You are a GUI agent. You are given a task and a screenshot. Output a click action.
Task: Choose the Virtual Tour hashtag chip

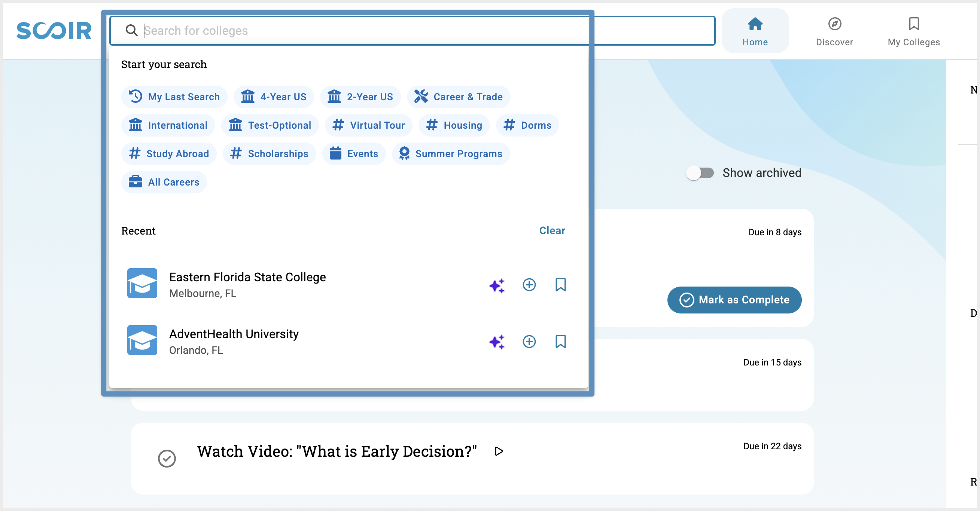(x=368, y=125)
